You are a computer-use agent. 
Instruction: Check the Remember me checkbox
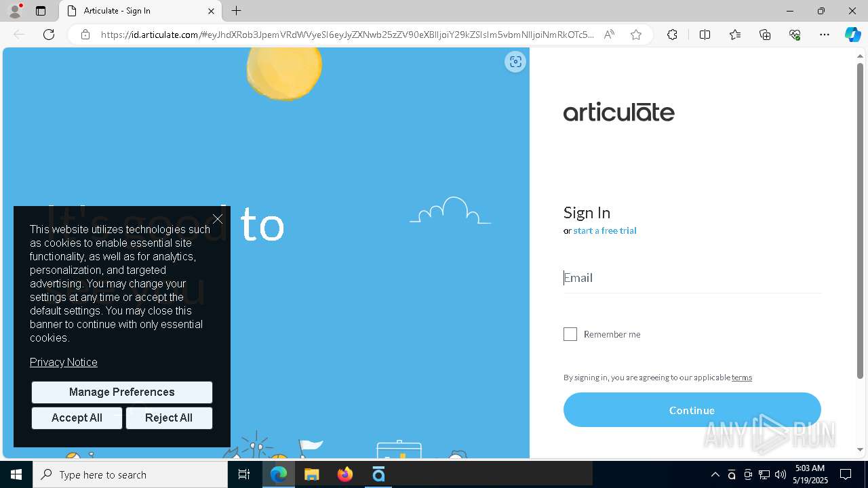coord(570,334)
